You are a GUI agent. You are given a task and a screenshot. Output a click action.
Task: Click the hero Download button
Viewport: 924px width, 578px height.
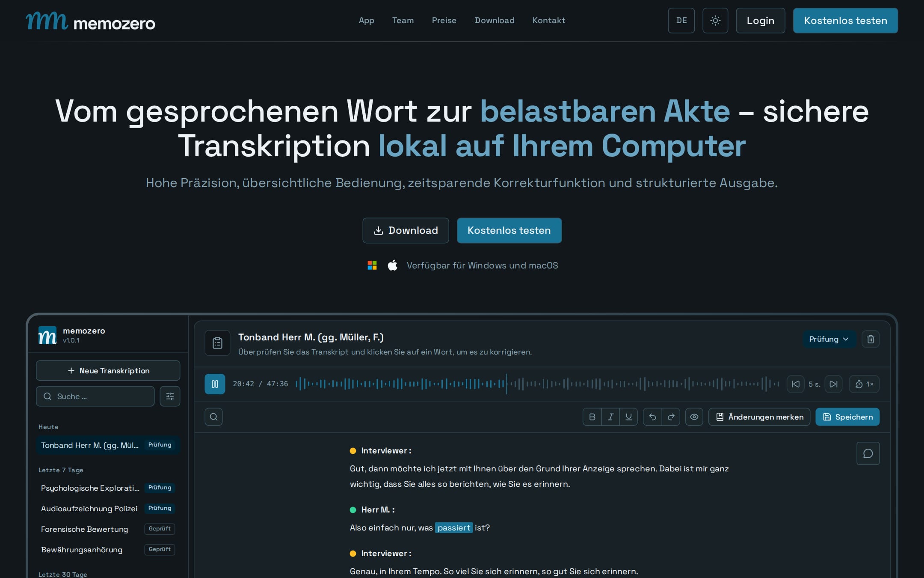tap(406, 230)
